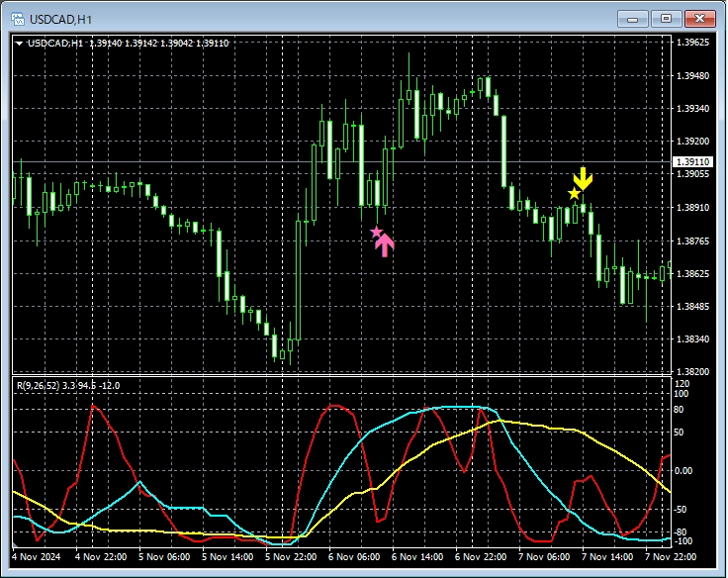Click the yellow down arrow sell signal
Viewport: 728px width, 578px height.
[584, 179]
